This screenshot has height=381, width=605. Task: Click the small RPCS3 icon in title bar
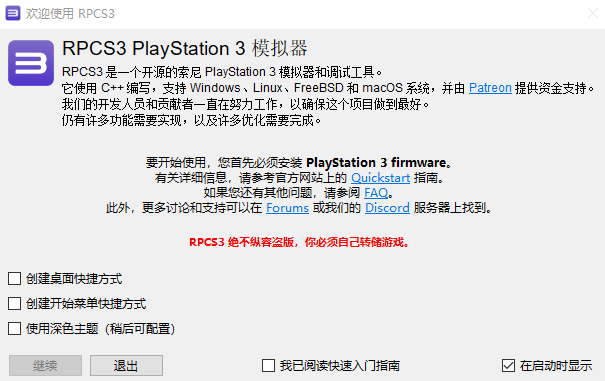coord(13,14)
